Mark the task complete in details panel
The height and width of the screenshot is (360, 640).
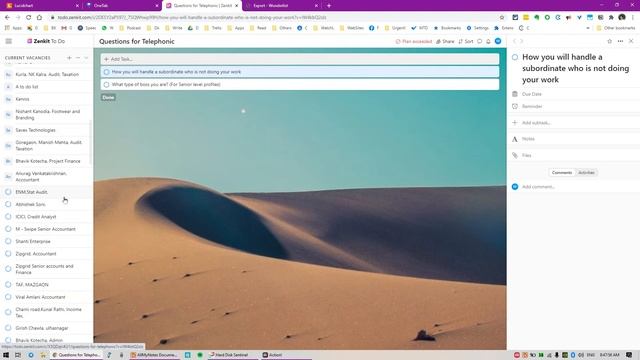coord(515,57)
